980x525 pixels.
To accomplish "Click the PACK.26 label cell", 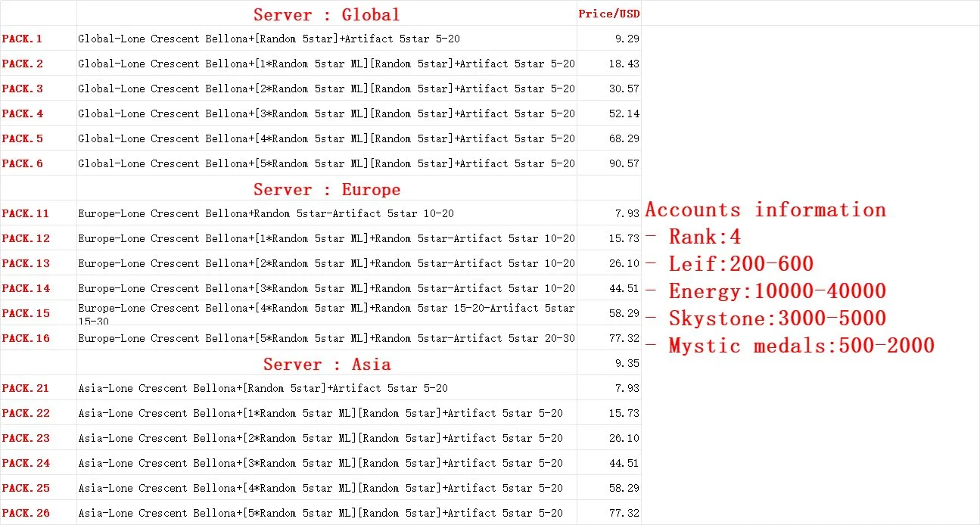I will click(39, 513).
